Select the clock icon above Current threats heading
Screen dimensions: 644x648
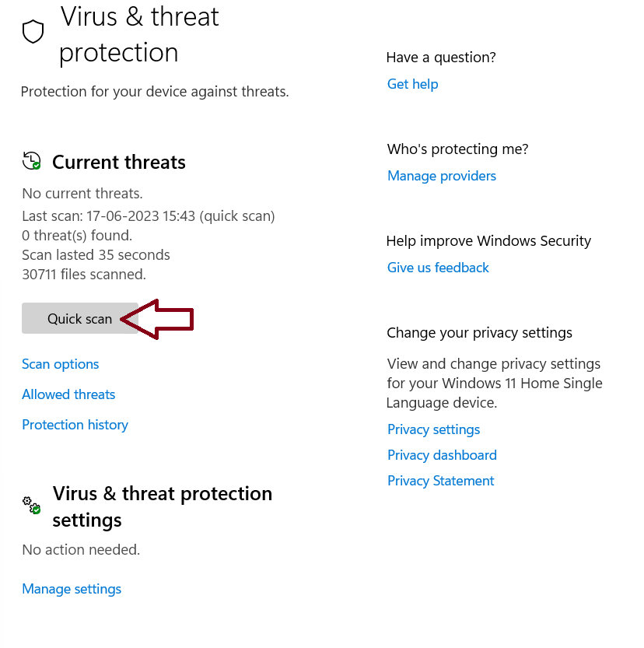tap(31, 159)
